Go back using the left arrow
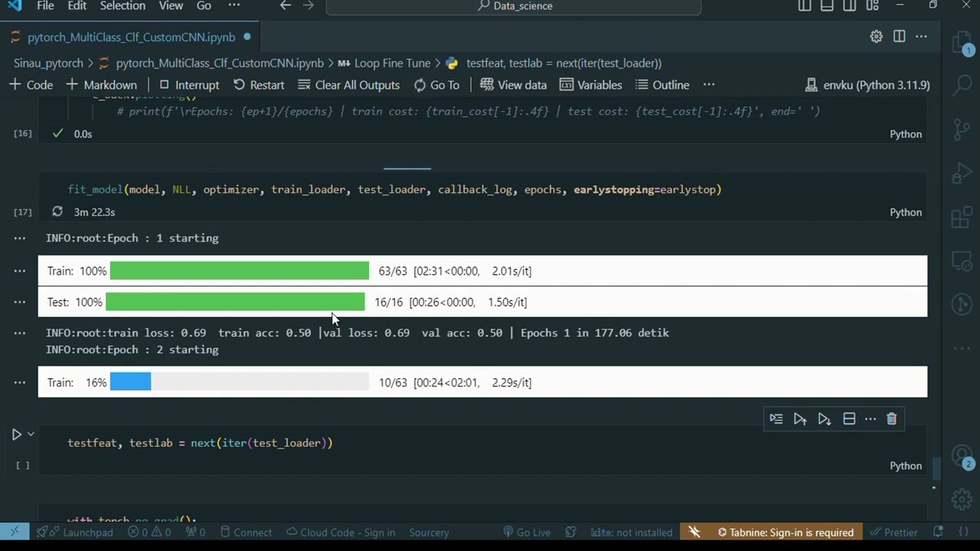980x551 pixels. [x=285, y=6]
